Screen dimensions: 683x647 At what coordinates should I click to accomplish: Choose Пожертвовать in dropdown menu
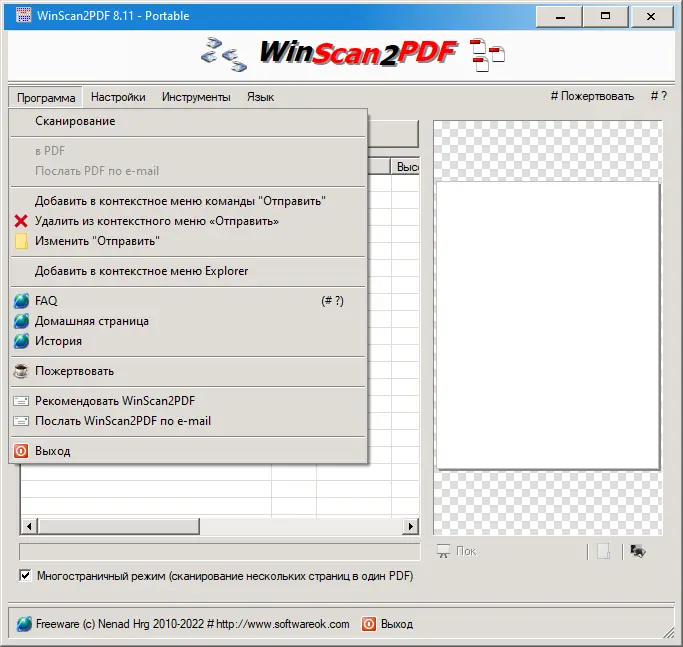[188, 371]
